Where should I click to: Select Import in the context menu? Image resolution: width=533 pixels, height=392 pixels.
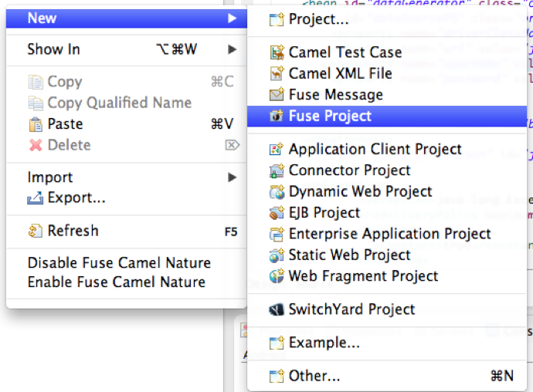click(127, 177)
